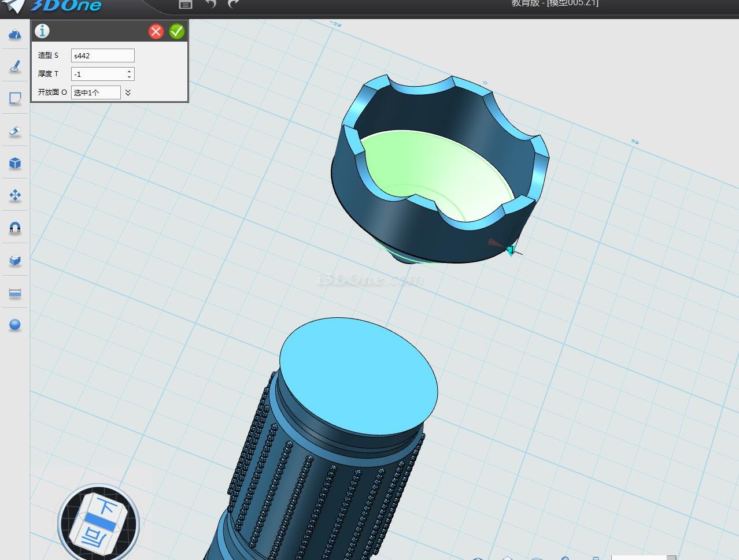Select the measure distance ruler tool
Image resolution: width=739 pixels, height=560 pixels.
15,293
